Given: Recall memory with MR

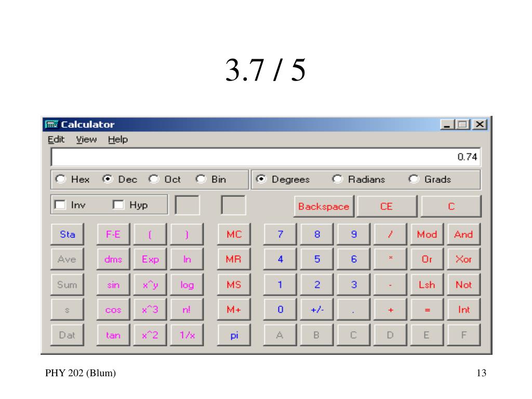Looking at the screenshot, I should 234,259.
